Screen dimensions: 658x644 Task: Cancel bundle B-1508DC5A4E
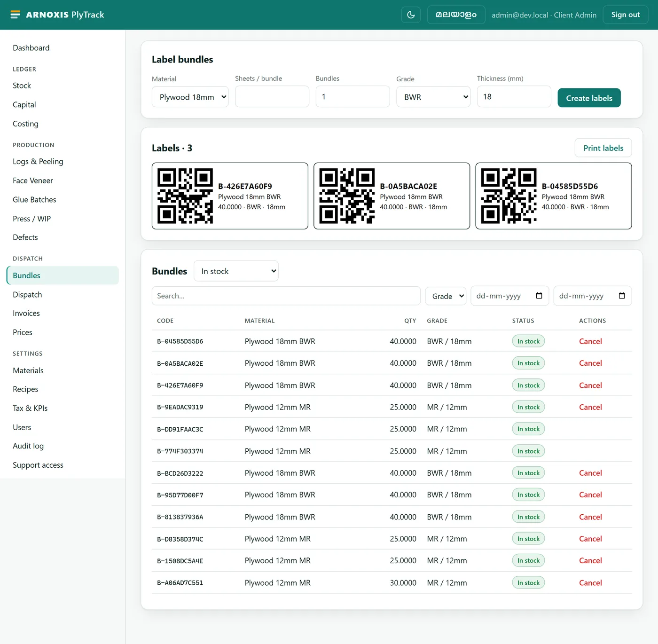(x=590, y=560)
